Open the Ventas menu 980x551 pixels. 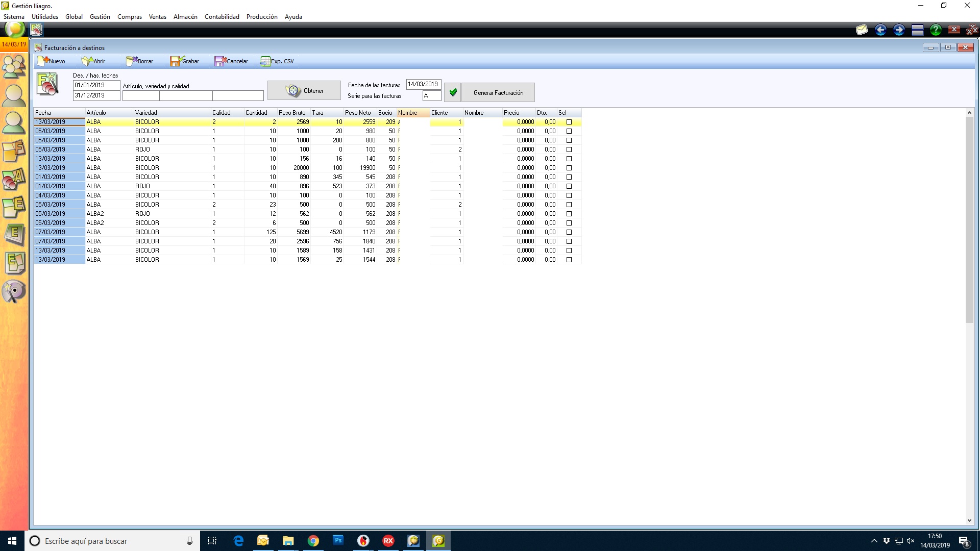[x=158, y=17]
